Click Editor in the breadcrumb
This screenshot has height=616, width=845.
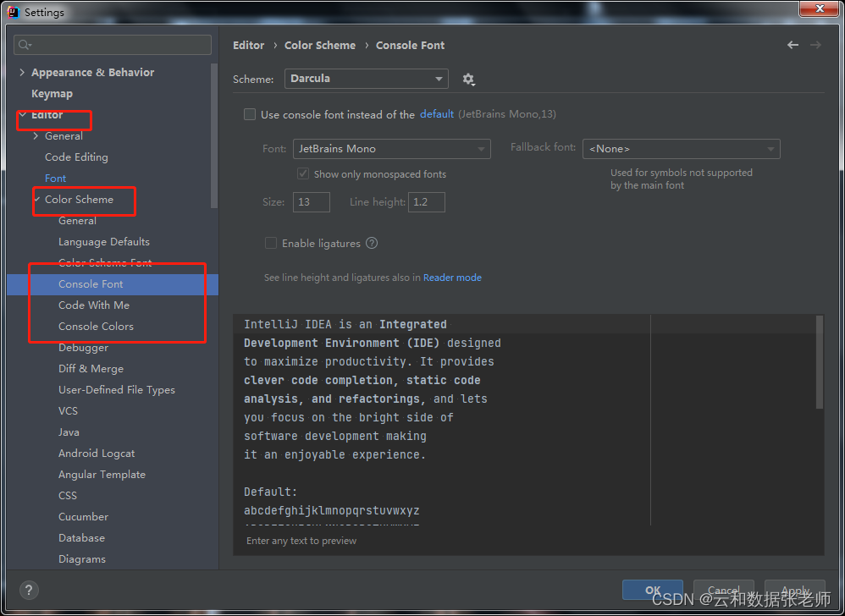click(248, 45)
